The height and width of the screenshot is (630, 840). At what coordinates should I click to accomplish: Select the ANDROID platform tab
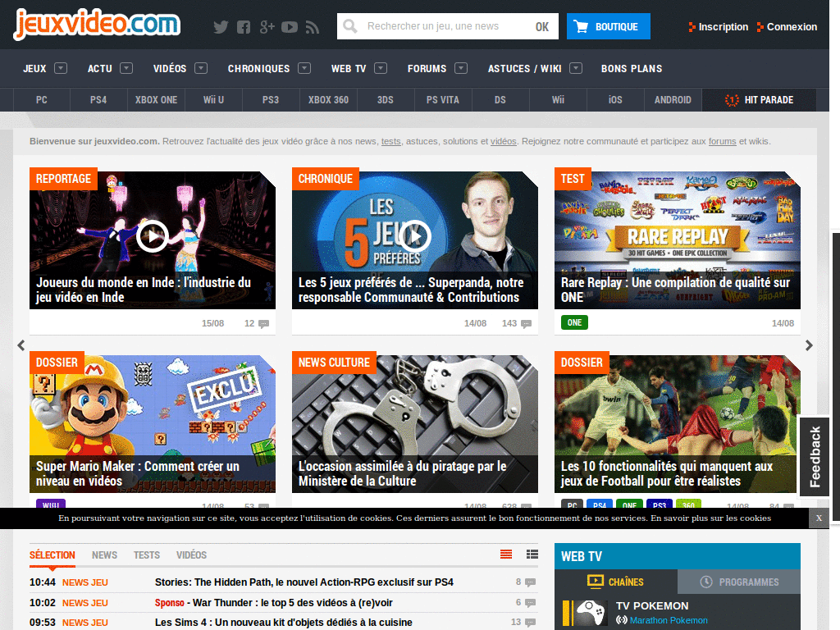(x=673, y=99)
